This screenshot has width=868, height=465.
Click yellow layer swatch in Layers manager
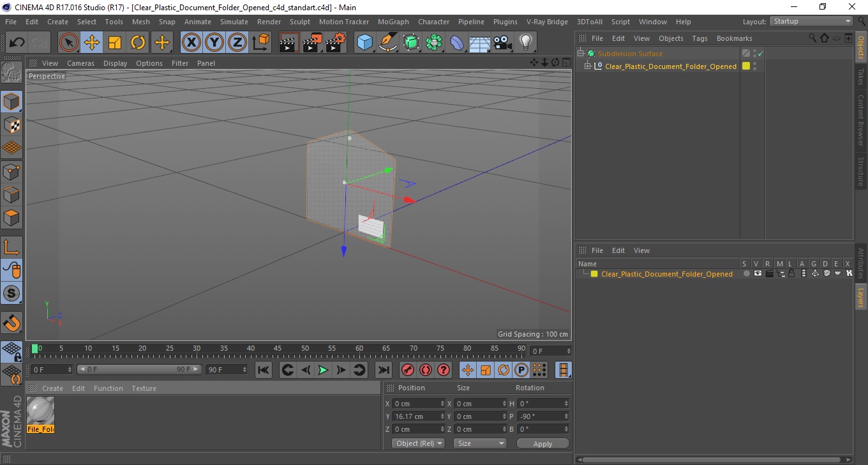coord(594,274)
